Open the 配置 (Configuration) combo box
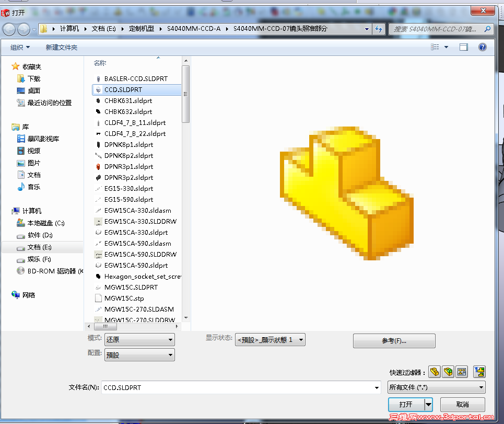This screenshot has width=504, height=424. pos(139,355)
